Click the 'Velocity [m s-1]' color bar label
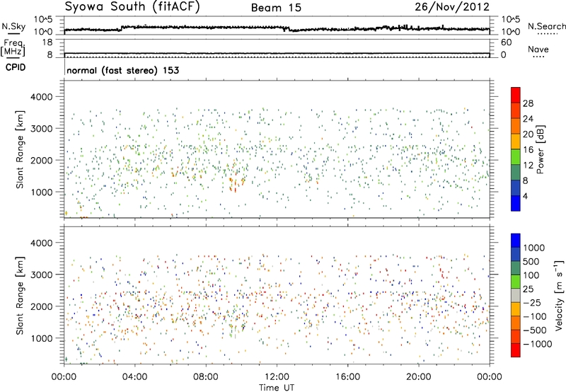The image size is (566, 392). tap(559, 295)
